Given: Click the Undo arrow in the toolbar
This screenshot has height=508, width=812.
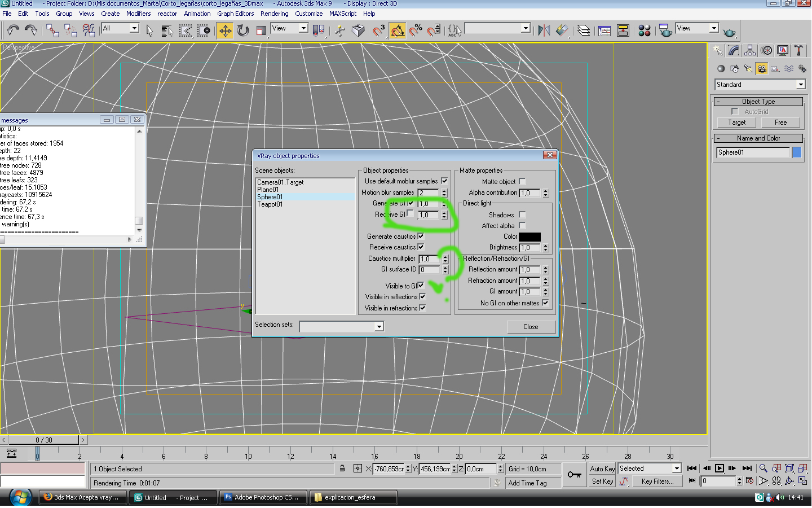Looking at the screenshot, I should coord(13,30).
